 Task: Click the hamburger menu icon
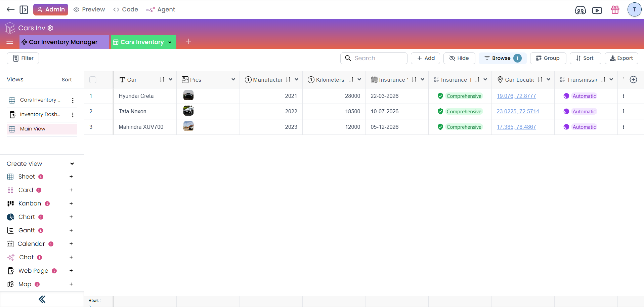point(10,41)
